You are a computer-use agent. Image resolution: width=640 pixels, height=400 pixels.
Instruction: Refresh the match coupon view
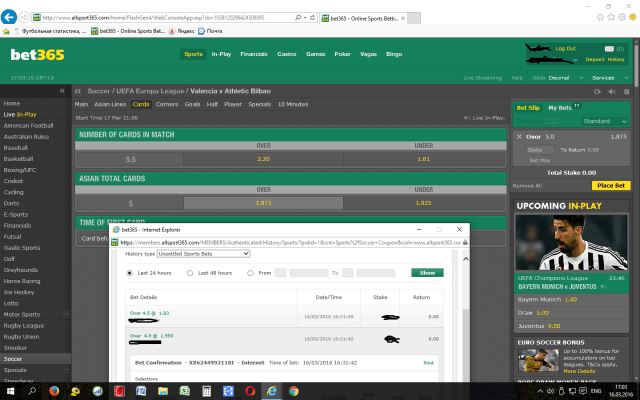tap(597, 91)
